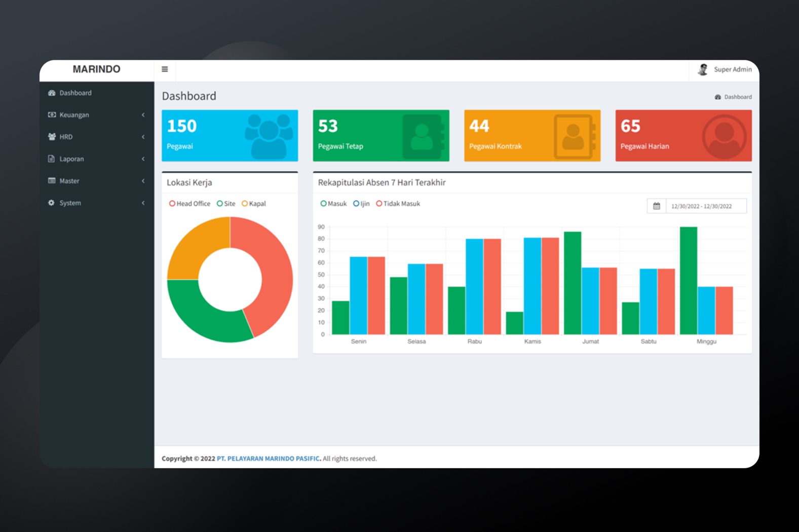This screenshot has width=799, height=532.
Task: Click the Dashboard breadcrumb link
Action: [x=737, y=97]
